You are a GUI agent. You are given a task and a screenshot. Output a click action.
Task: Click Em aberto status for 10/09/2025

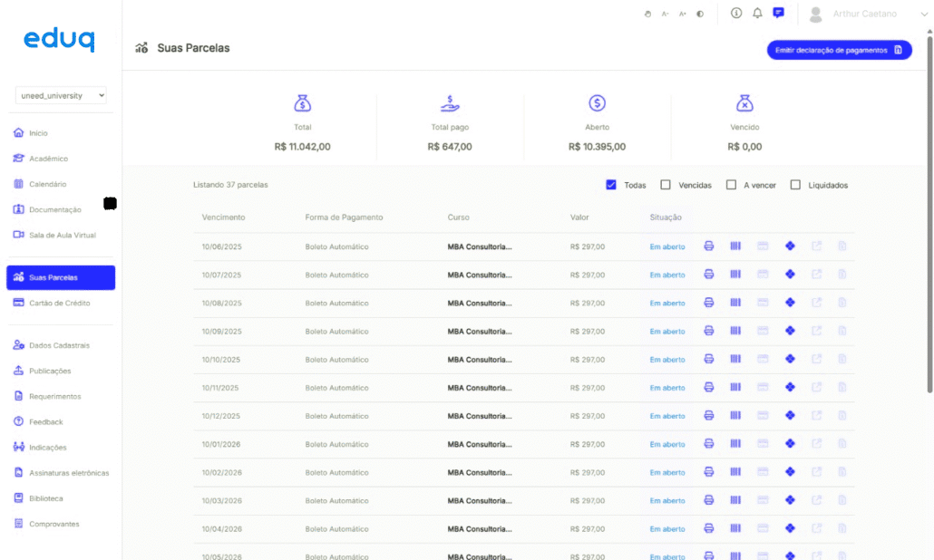point(667,332)
